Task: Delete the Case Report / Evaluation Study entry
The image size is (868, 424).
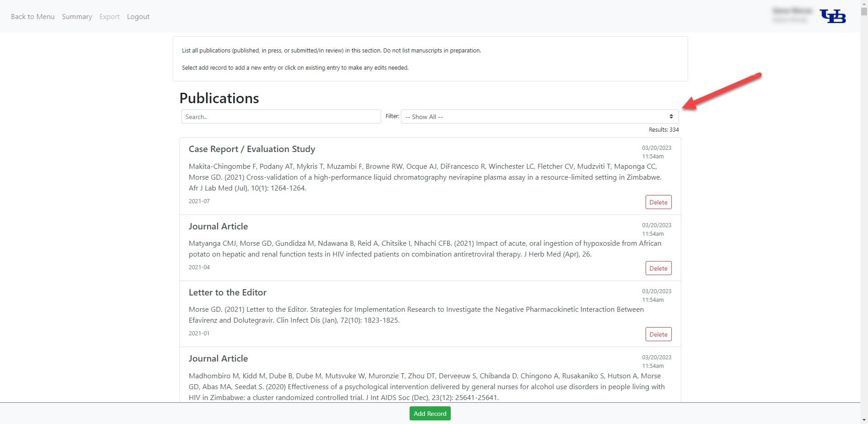Action: 658,202
